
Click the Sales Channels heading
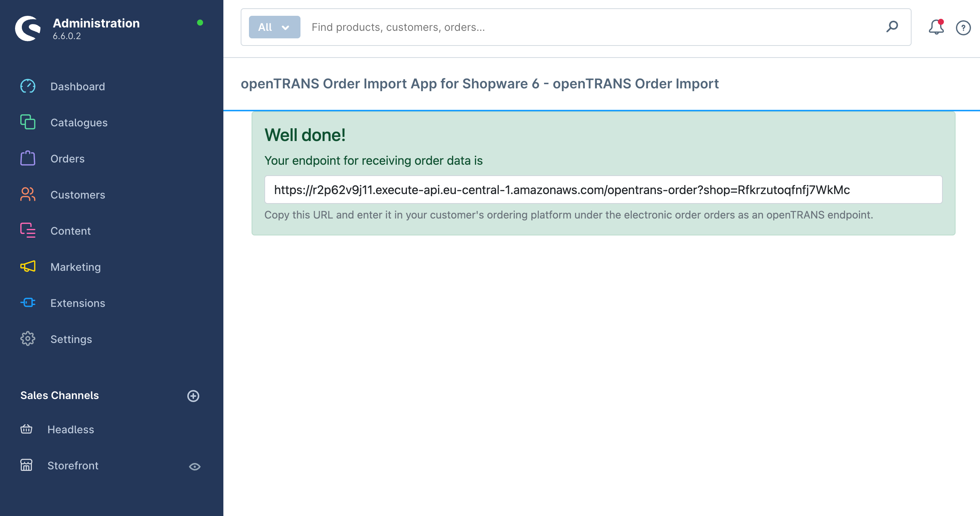click(59, 395)
